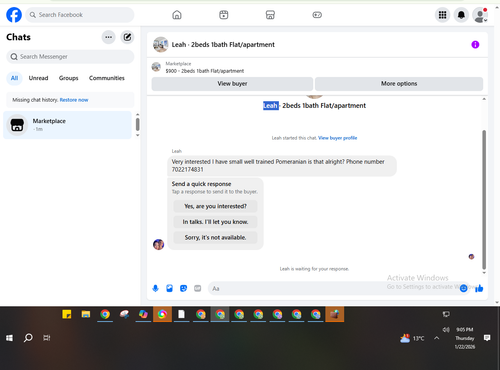Open the Windows Action Center notifications icon
The image size is (500, 370).
[x=487, y=338]
